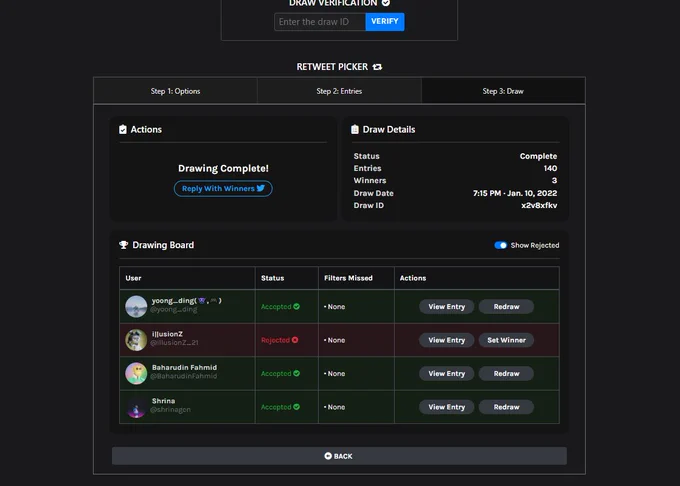Focus the draw ID input field
The width and height of the screenshot is (680, 486).
point(320,22)
